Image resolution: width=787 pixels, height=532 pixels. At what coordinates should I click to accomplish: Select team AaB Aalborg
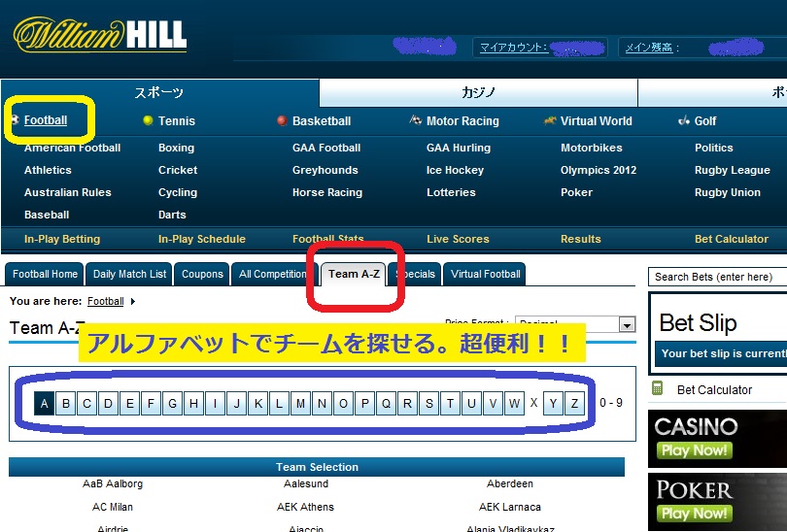[113, 483]
